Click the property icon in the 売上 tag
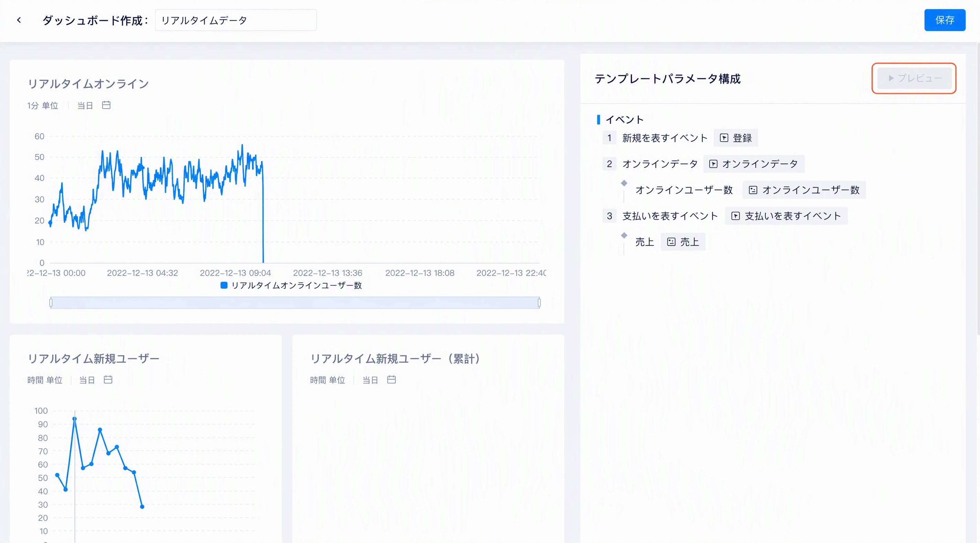The image size is (980, 543). click(x=672, y=242)
